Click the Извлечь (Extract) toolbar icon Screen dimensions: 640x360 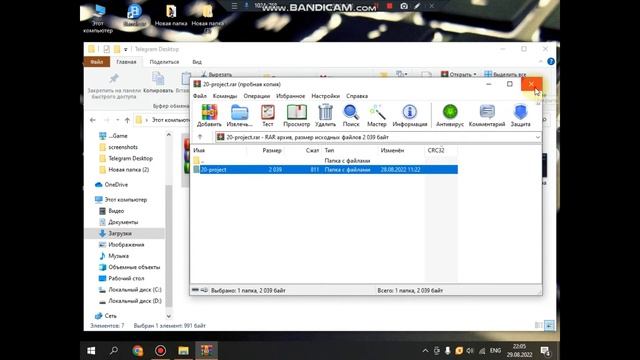(239, 115)
